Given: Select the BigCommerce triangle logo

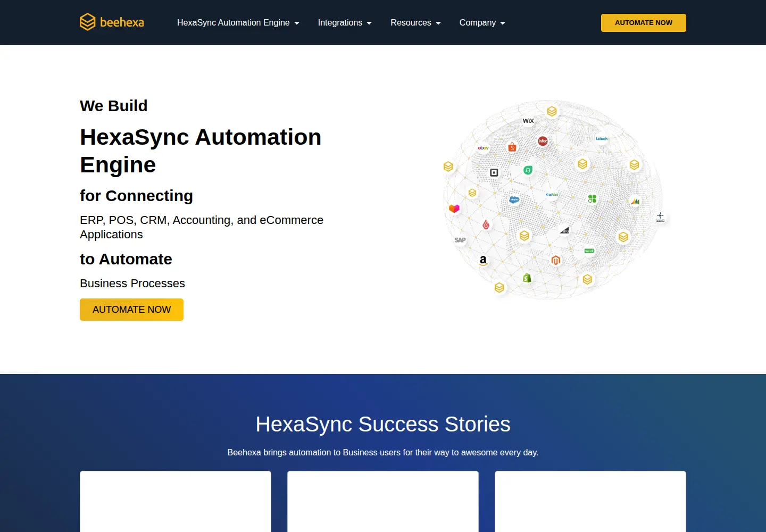Looking at the screenshot, I should 565,230.
